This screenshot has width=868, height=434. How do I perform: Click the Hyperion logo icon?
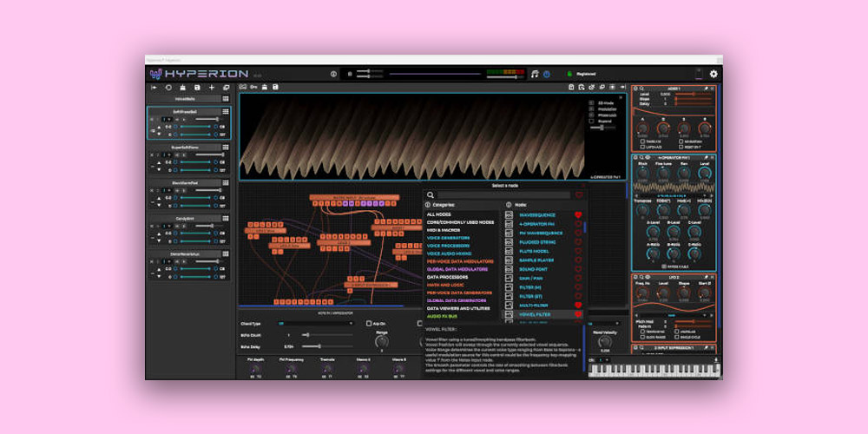click(x=155, y=75)
